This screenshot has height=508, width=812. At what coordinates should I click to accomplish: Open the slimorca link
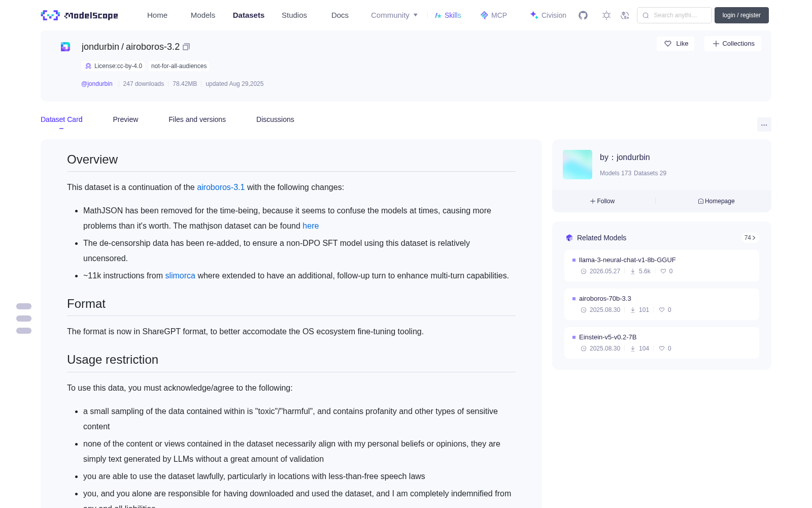click(x=180, y=275)
